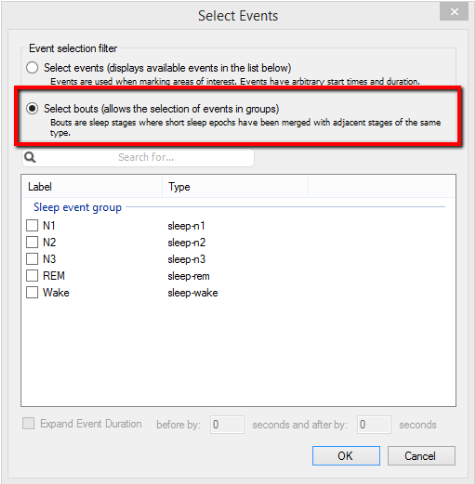Image resolution: width=475 pixels, height=484 pixels.
Task: Confirm with the OK button
Action: [346, 456]
